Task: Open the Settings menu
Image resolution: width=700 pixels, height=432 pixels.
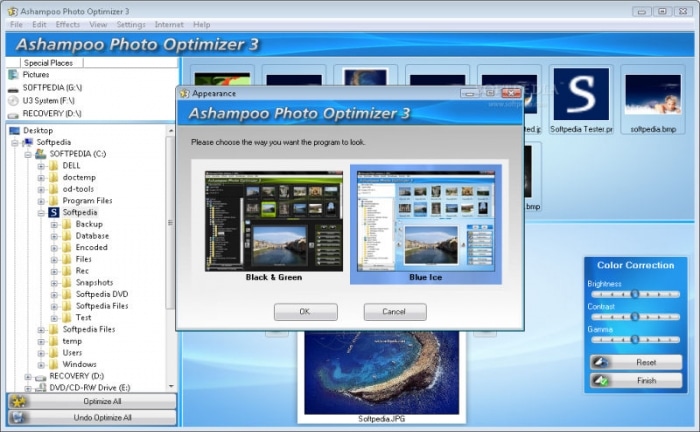Action: coord(131,25)
